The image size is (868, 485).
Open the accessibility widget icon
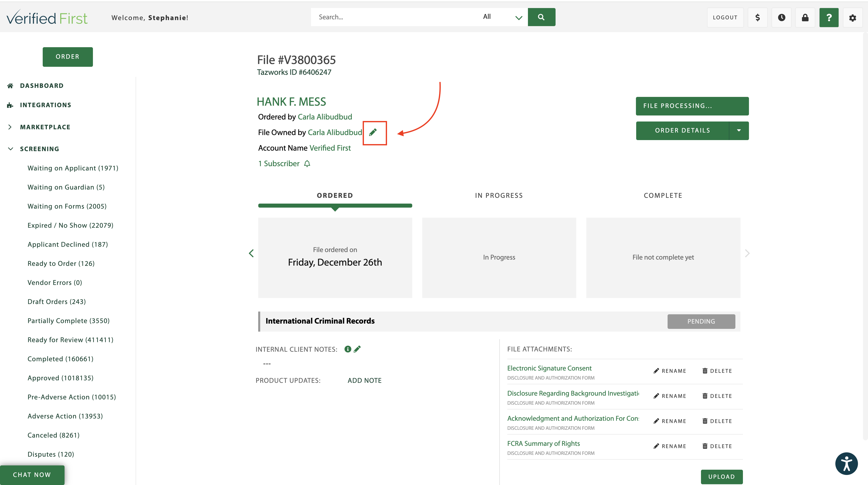[846, 463]
